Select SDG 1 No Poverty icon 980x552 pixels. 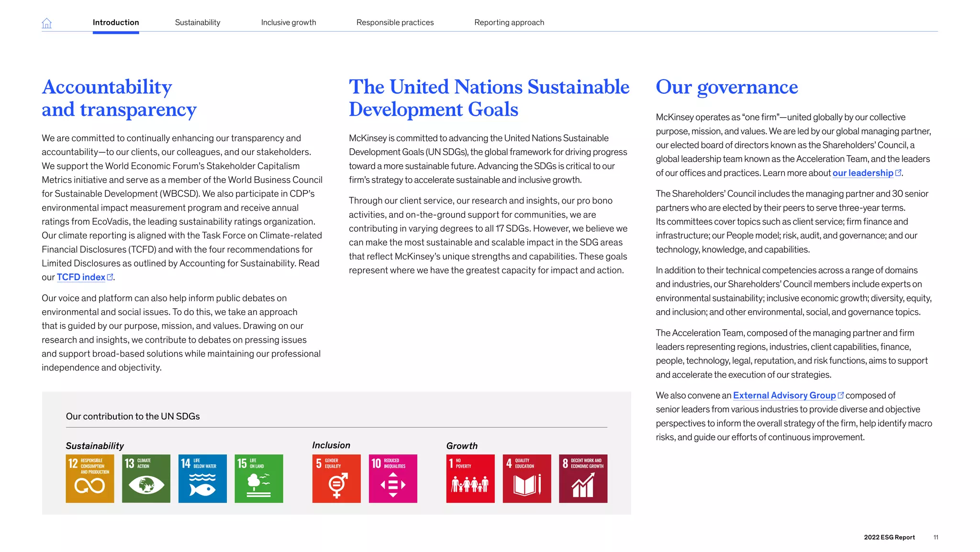click(470, 478)
